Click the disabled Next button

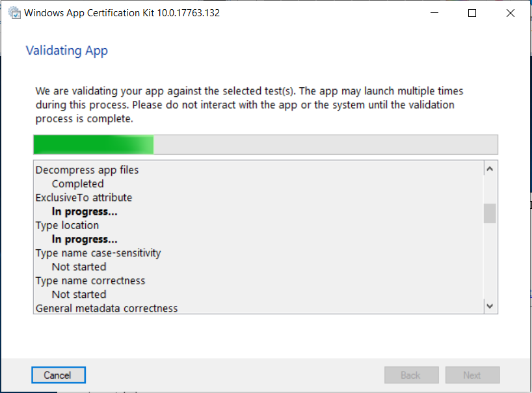pos(472,375)
